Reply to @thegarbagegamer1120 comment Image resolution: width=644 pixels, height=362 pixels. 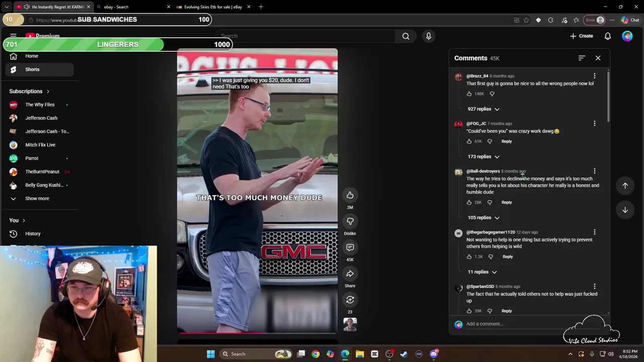[x=507, y=257]
